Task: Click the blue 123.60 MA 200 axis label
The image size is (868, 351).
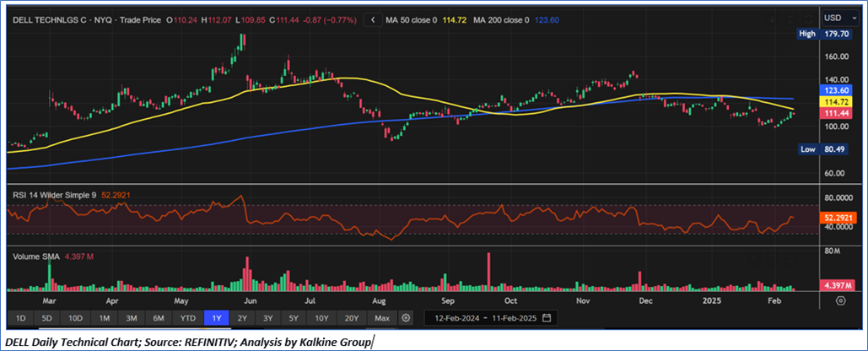Action: 838,90
